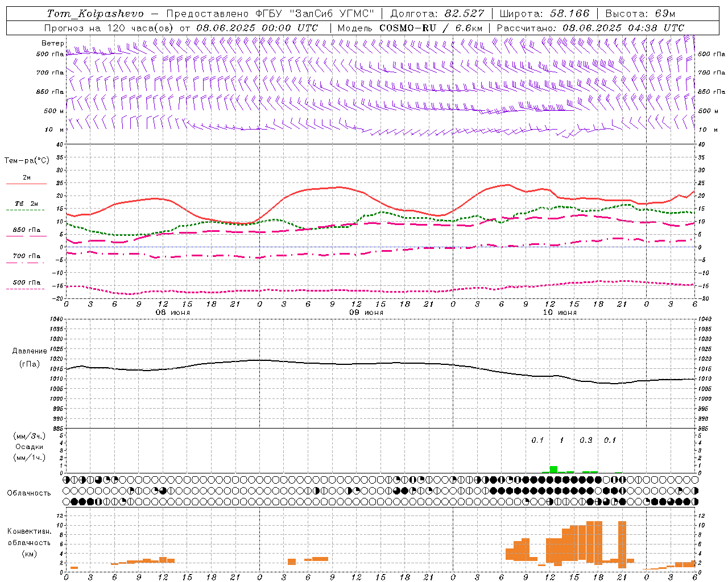Viewport: 728px width, 582px height.
Task: Click the dotted 500 гПа temperature legend line
Action: tap(25, 289)
